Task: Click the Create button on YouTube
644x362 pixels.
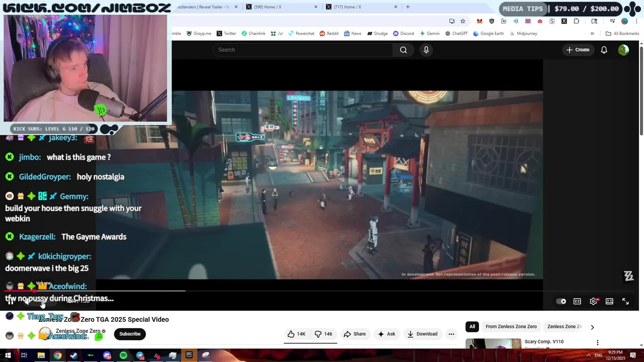Action: click(578, 50)
